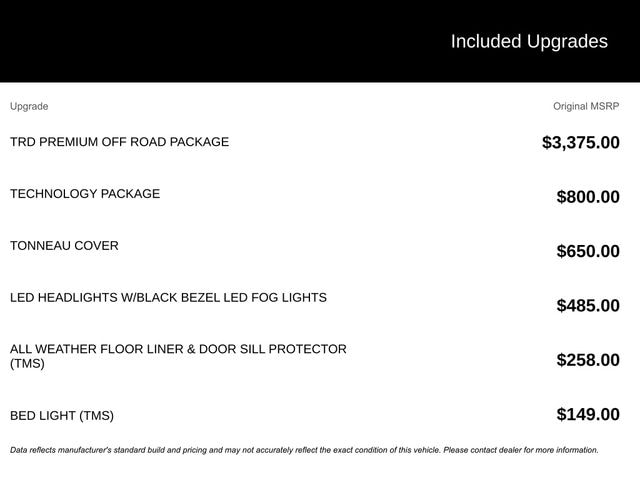Click the Upgrade column header
This screenshot has width=640, height=480.
point(29,106)
